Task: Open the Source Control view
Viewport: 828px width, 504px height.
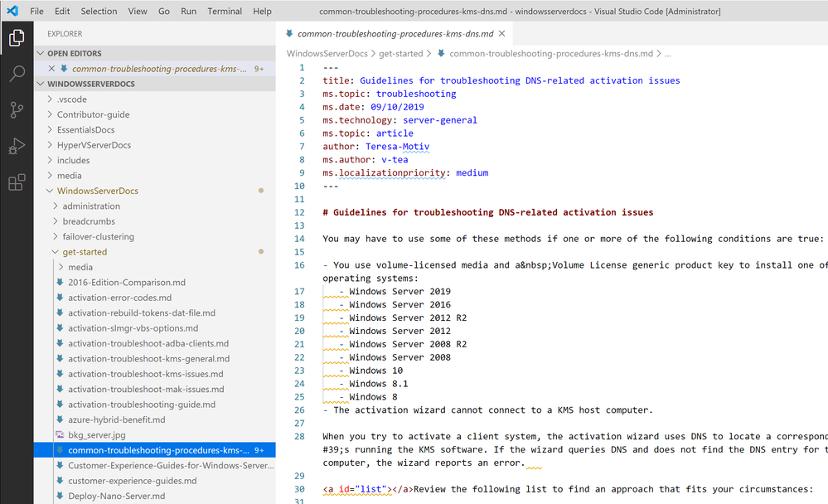Action: [17, 110]
